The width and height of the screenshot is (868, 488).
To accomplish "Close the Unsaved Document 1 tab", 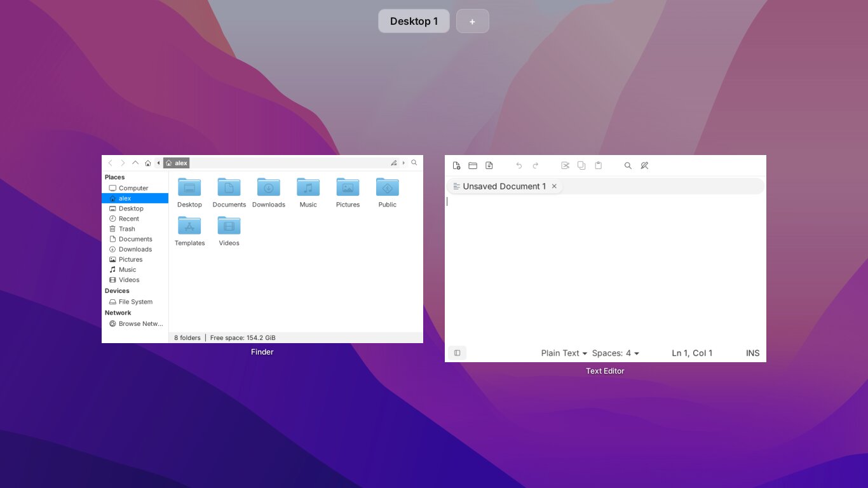I will (554, 186).
